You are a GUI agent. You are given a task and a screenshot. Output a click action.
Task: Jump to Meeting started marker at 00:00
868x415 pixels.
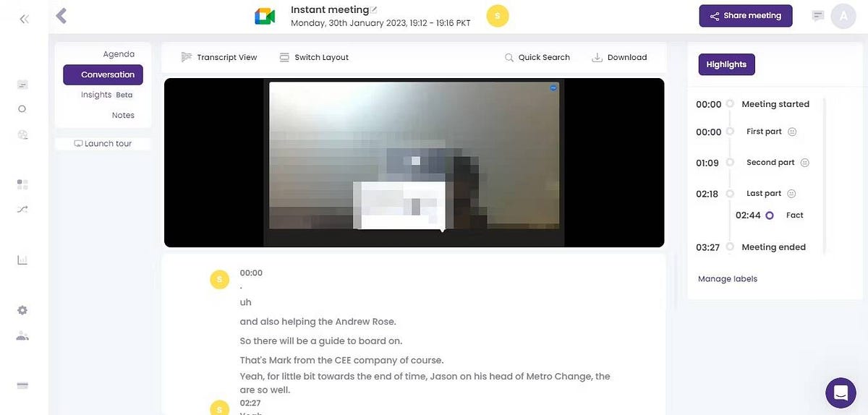[752, 104]
